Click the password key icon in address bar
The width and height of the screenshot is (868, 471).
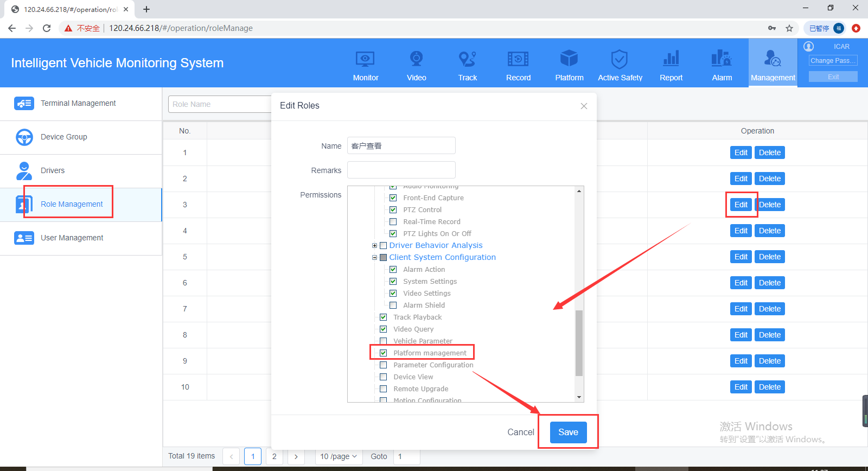772,28
